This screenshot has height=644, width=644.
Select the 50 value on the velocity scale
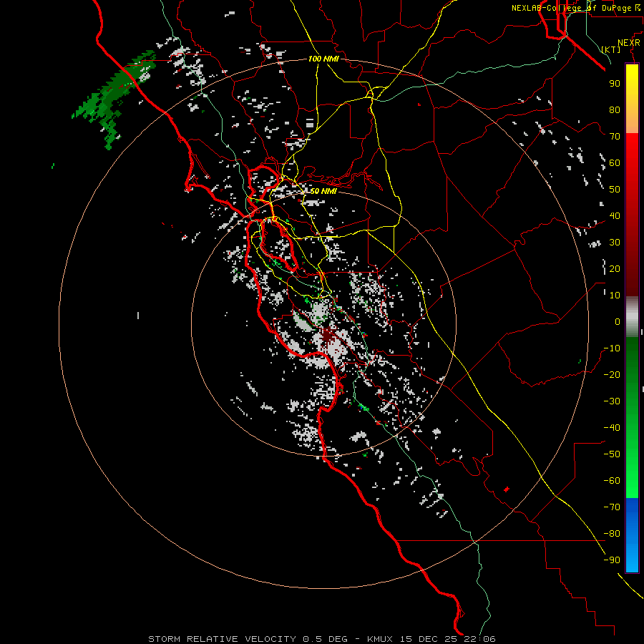[615, 190]
